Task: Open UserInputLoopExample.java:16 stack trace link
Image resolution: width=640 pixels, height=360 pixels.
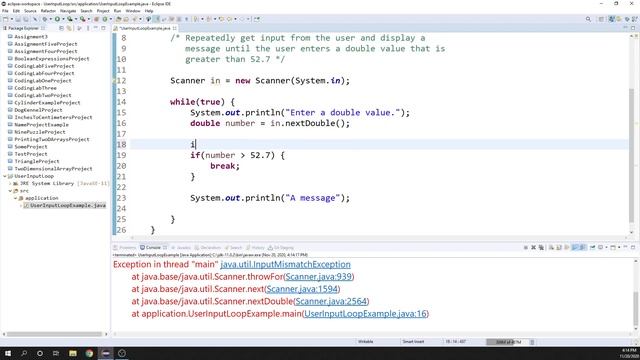Action: pyautogui.click(x=365, y=314)
